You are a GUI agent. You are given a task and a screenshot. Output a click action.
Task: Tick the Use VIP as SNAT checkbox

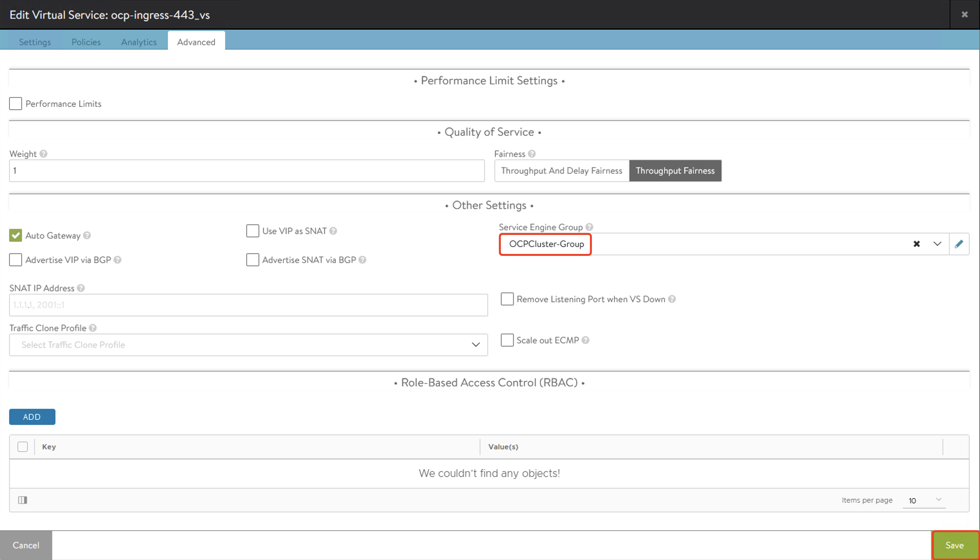point(252,231)
